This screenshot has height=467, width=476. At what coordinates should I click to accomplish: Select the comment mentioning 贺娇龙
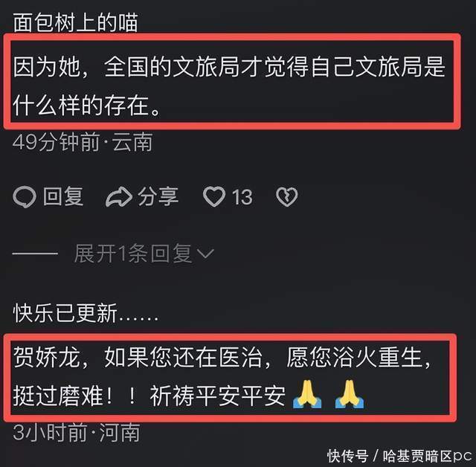click(222, 377)
